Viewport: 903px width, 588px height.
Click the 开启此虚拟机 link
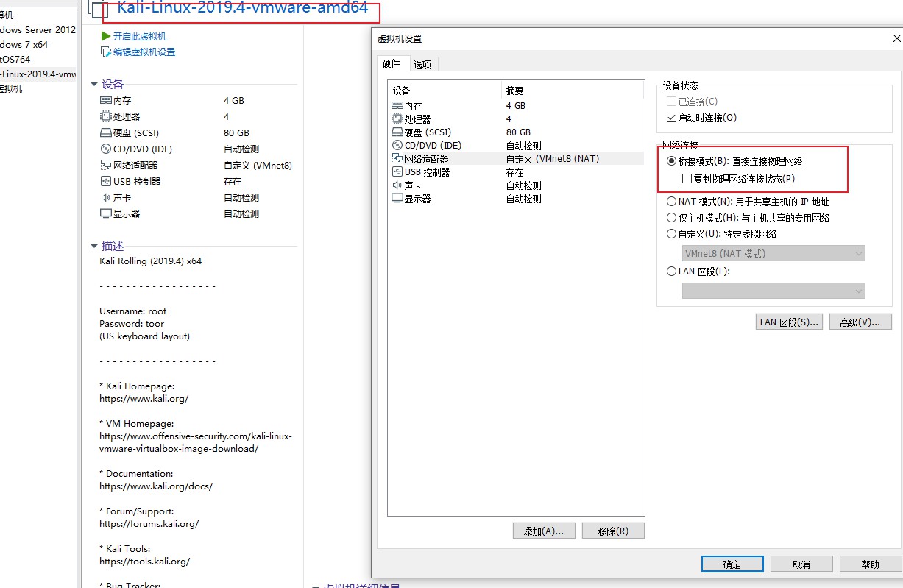pos(140,37)
